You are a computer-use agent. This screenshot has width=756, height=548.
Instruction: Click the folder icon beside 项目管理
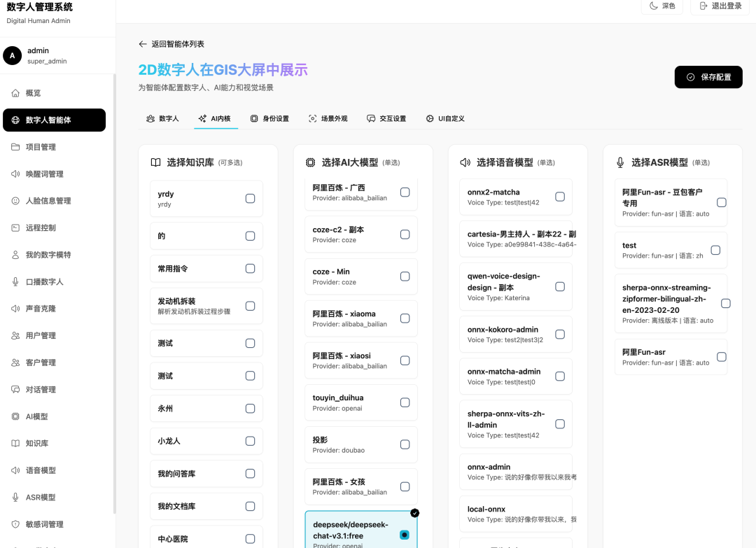click(x=15, y=147)
